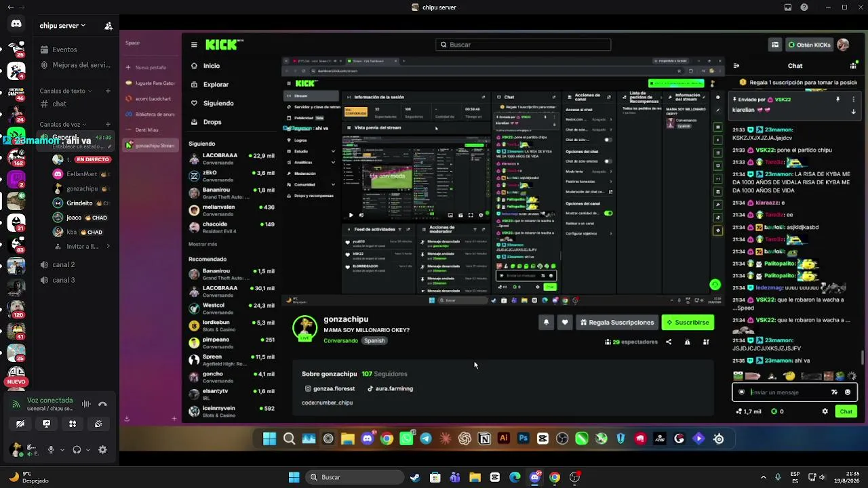Add a channel to Canales de texto

(108, 91)
